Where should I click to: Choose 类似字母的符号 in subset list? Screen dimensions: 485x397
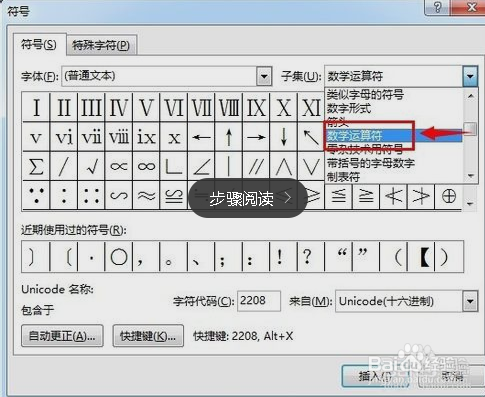pos(365,95)
